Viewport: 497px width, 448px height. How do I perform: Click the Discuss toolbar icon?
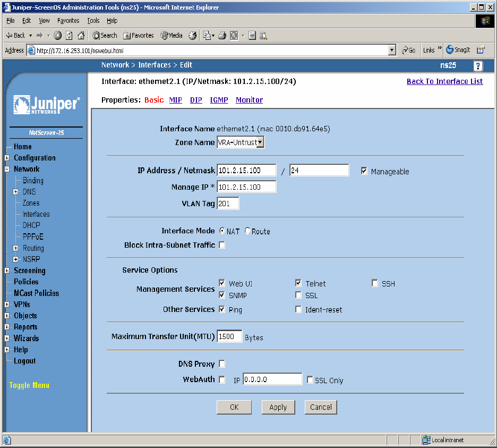point(252,36)
